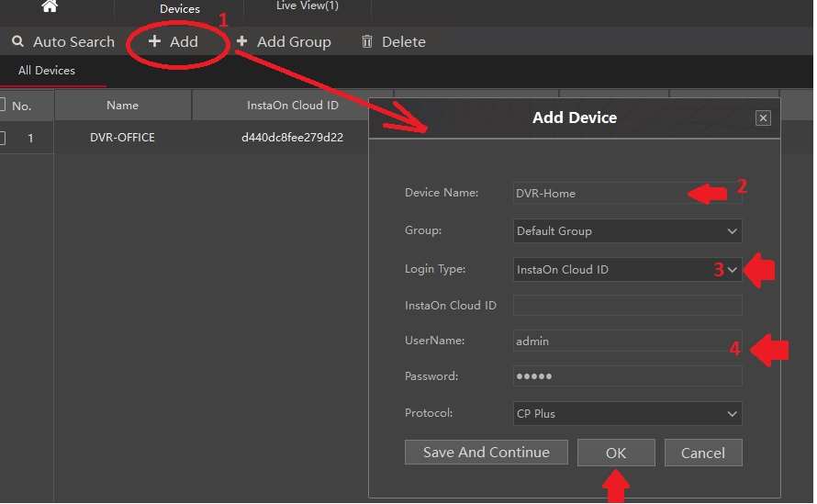Open the Login Type dropdown

732,270
